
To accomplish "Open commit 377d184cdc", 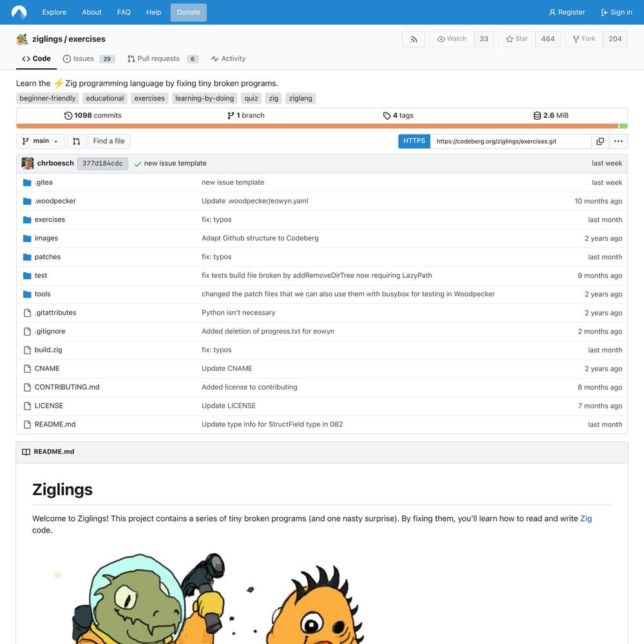I will click(102, 163).
